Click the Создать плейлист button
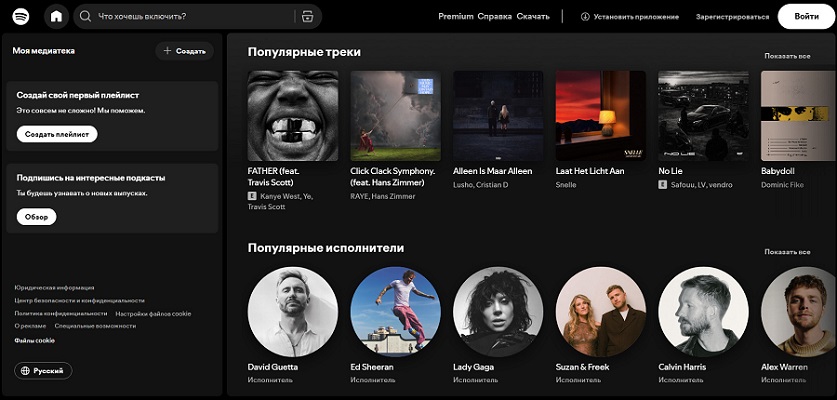 click(x=57, y=134)
